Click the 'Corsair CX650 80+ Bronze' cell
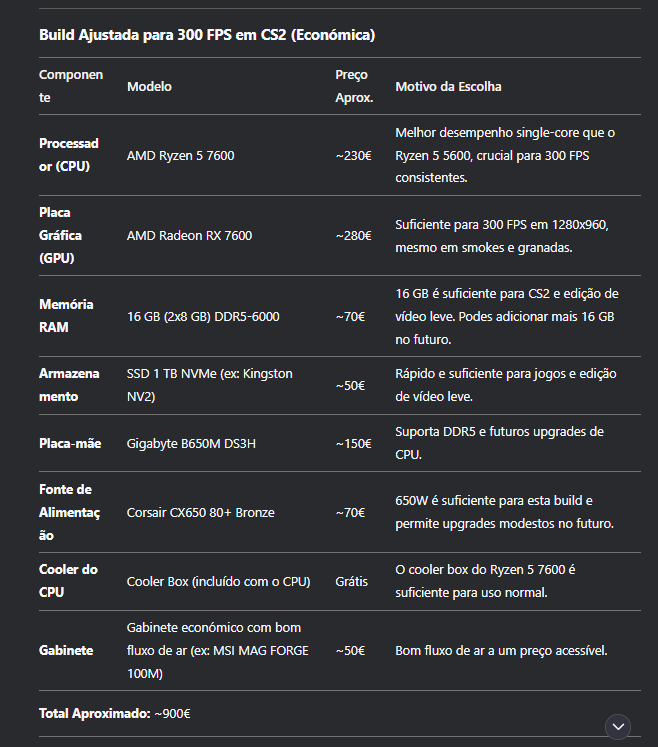Screen dimensions: 658x747 201,513
